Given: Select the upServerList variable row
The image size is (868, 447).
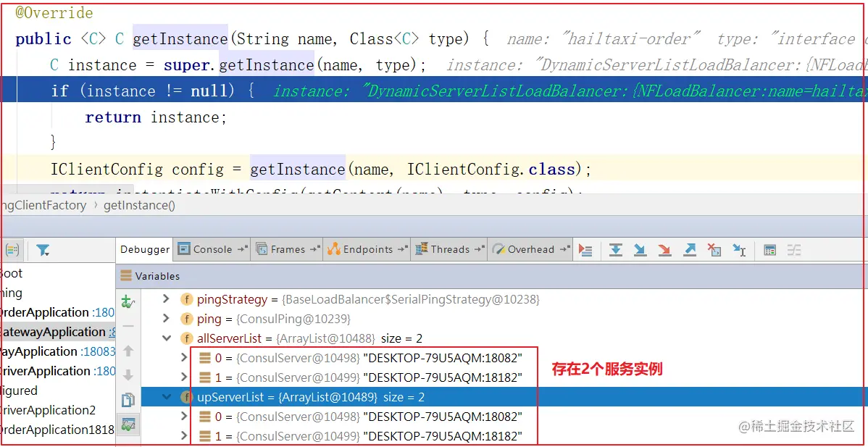Looking at the screenshot, I should tap(504, 397).
